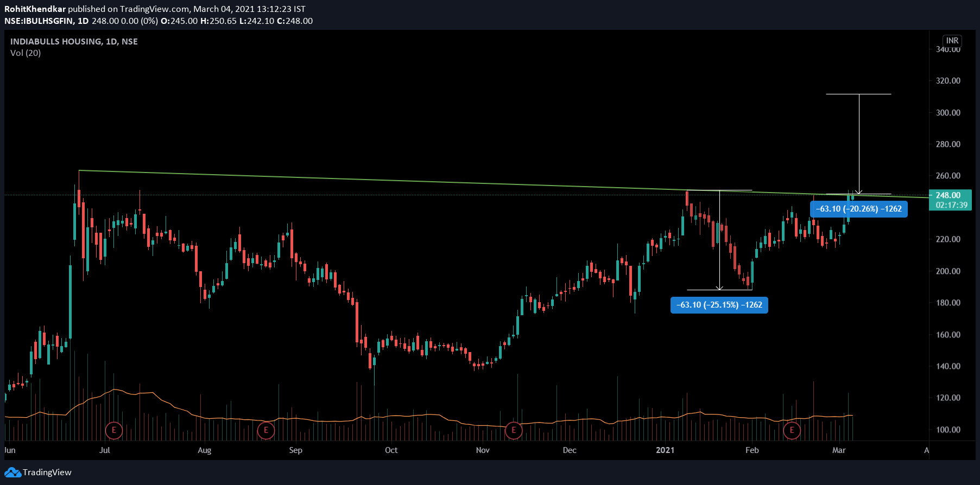
Task: Click the -63.10 (-25.15%) -1262 measurement label
Action: [x=719, y=305]
